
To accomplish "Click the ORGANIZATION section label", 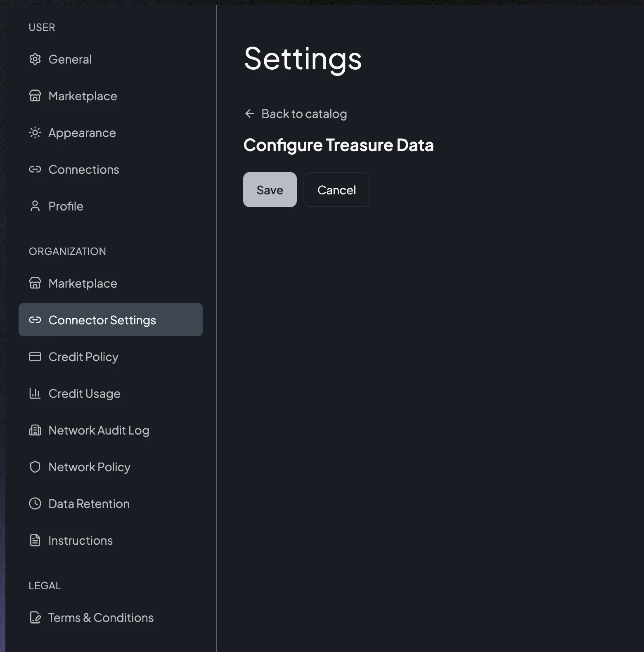I will coord(67,251).
